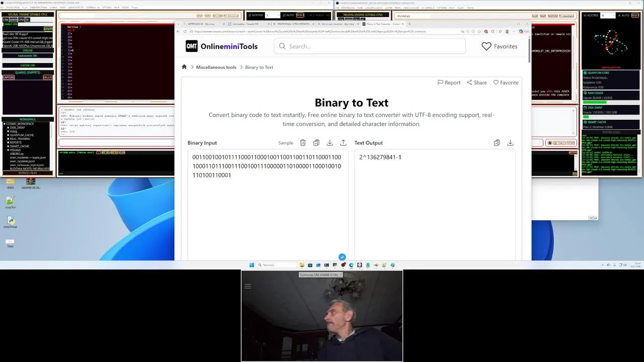644x362 pixels.
Task: Open the Miscellaneous tools breadcrumb link
Action: (216, 67)
